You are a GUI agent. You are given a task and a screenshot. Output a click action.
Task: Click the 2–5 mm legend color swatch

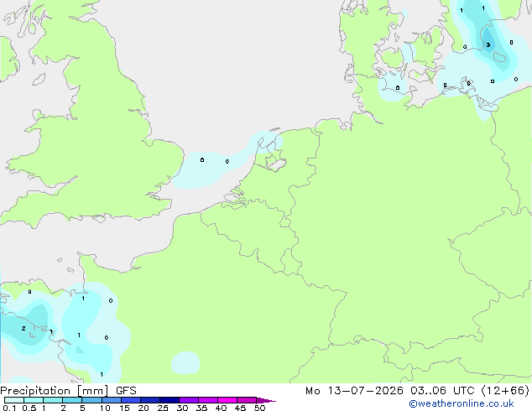coord(72,400)
